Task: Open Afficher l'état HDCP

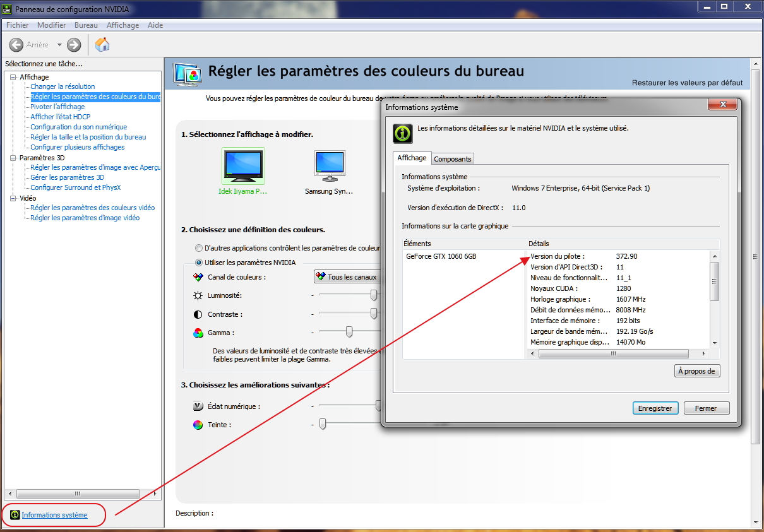Action: (x=61, y=117)
